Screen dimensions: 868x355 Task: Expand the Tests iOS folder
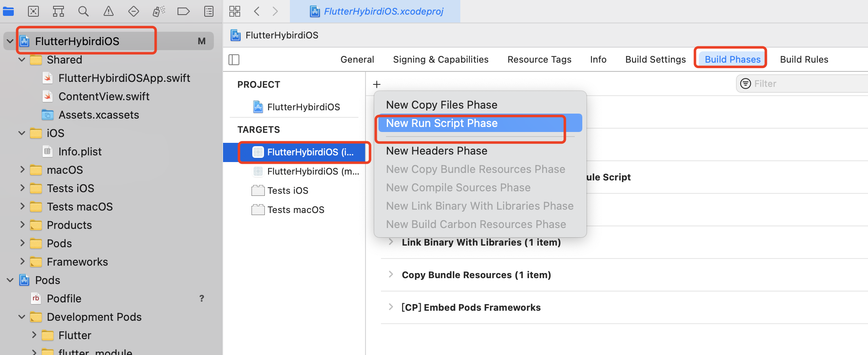pyautogui.click(x=22, y=188)
